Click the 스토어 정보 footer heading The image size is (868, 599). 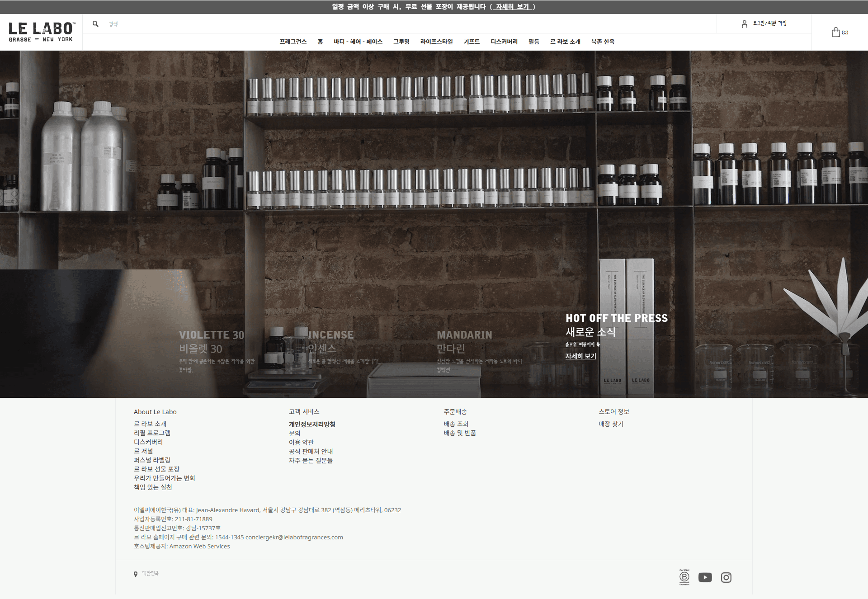pos(613,411)
